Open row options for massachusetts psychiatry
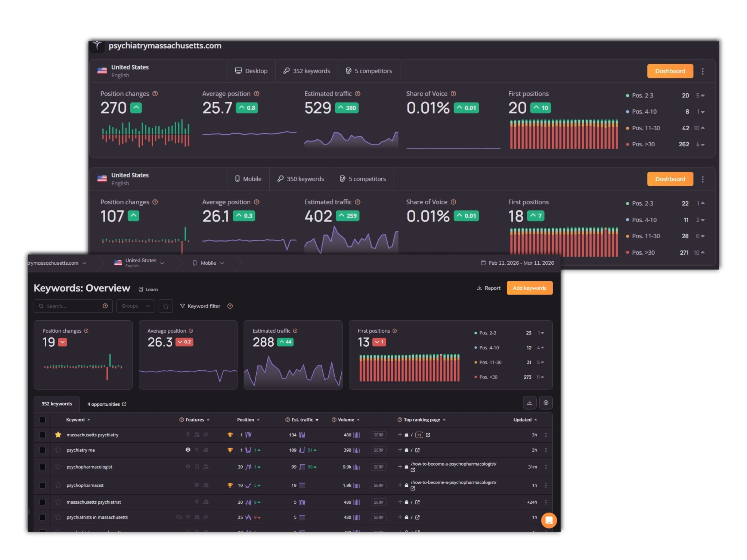Screen dimensions: 747x560 (x=546, y=435)
